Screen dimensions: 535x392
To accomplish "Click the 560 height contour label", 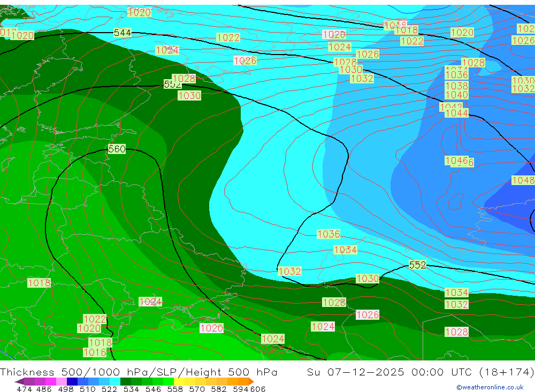I will [x=117, y=149].
